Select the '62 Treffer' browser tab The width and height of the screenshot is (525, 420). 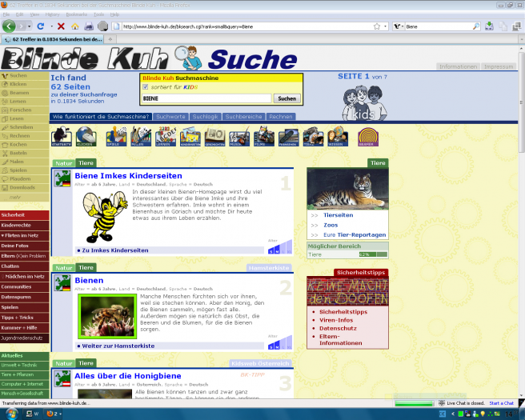pos(52,39)
